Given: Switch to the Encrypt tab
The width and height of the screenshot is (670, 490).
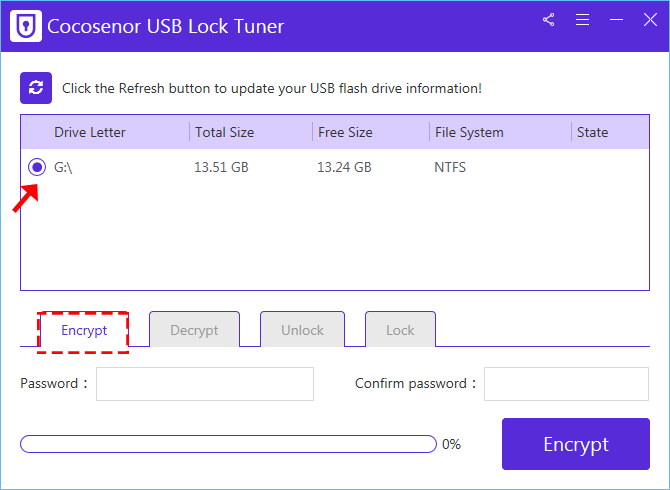Looking at the screenshot, I should click(84, 330).
